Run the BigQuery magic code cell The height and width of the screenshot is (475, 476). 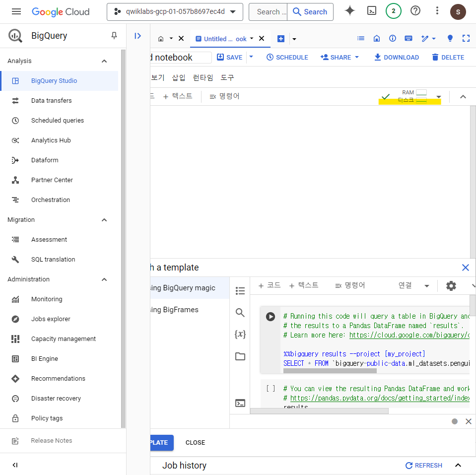pos(270,317)
